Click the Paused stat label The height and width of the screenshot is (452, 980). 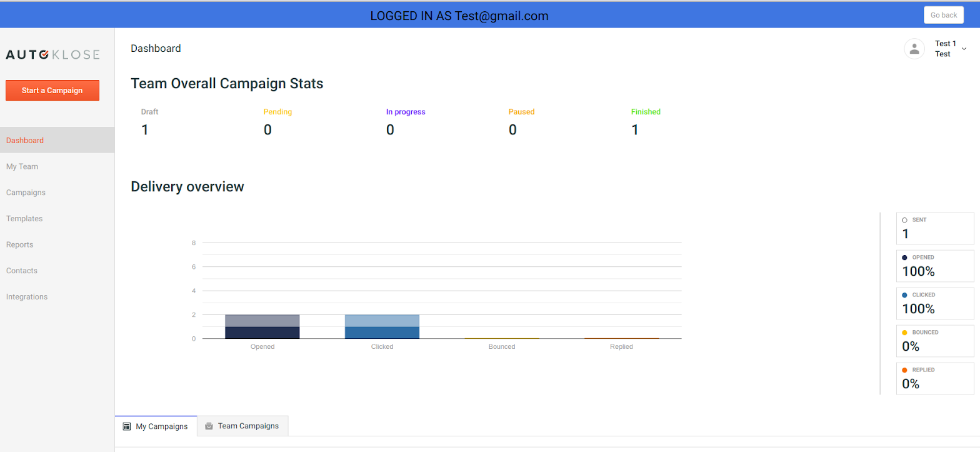coord(521,112)
